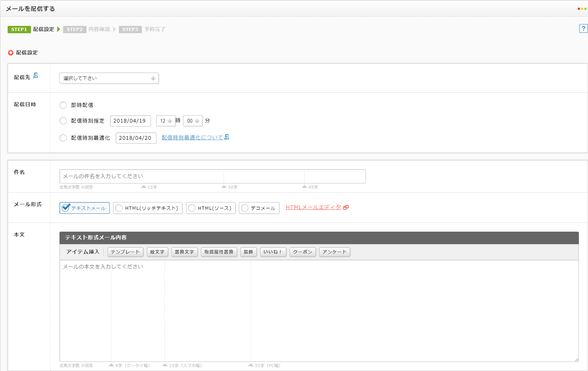Click the 本文 mail body text area

pyautogui.click(x=319, y=311)
